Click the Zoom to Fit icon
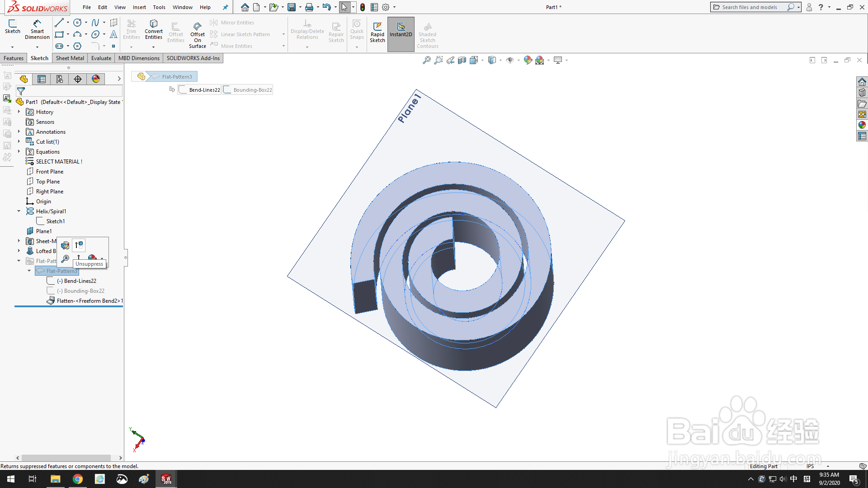868x488 pixels. (426, 60)
